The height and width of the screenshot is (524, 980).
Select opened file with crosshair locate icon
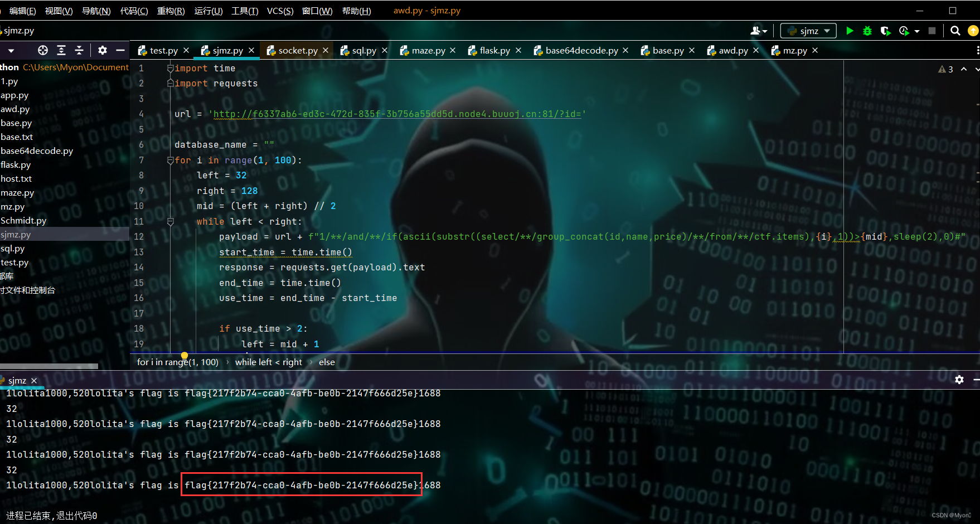click(x=42, y=50)
